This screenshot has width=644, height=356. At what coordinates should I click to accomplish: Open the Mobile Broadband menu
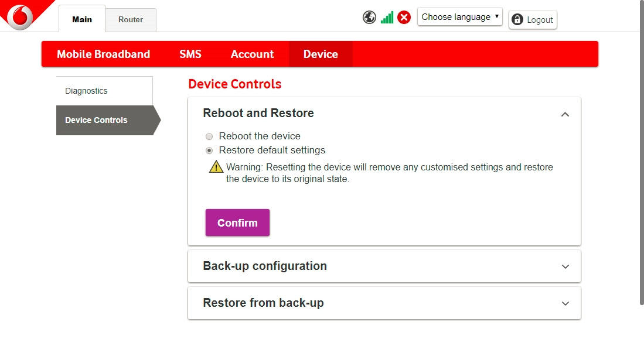tap(103, 54)
